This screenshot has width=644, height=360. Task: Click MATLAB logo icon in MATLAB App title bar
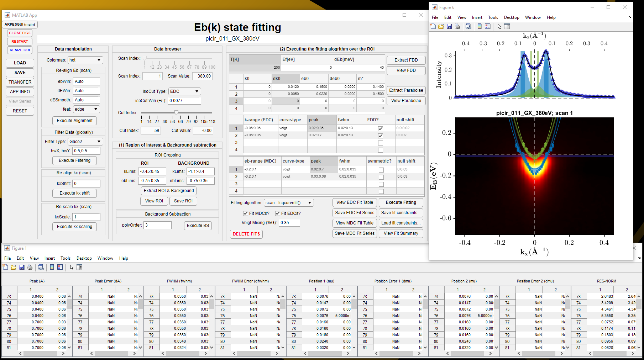7,15
